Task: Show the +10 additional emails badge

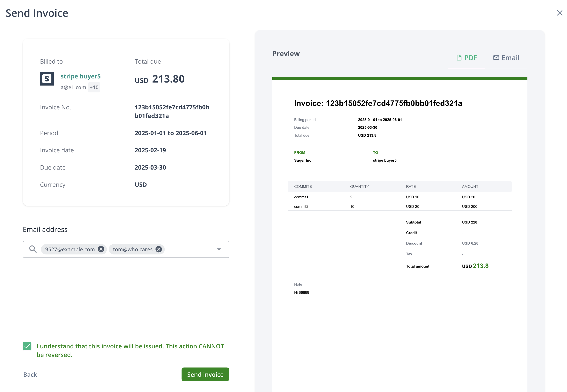Action: coord(94,87)
